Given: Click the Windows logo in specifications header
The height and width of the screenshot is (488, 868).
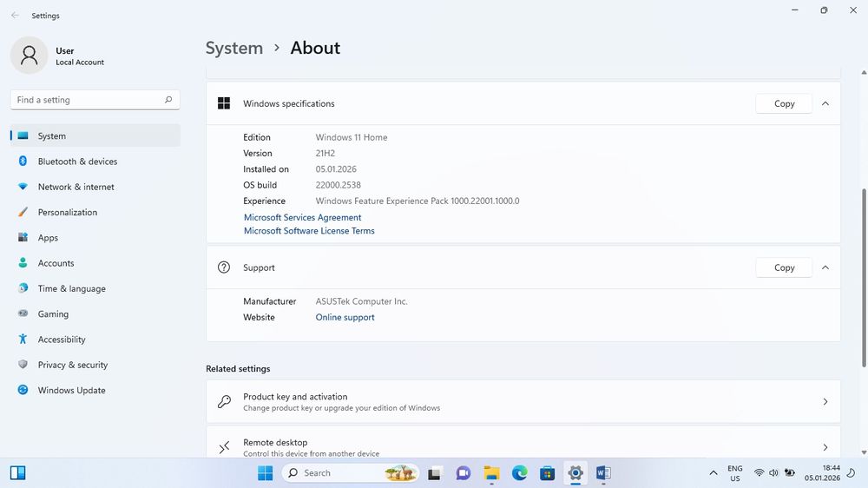Looking at the screenshot, I should coord(224,103).
